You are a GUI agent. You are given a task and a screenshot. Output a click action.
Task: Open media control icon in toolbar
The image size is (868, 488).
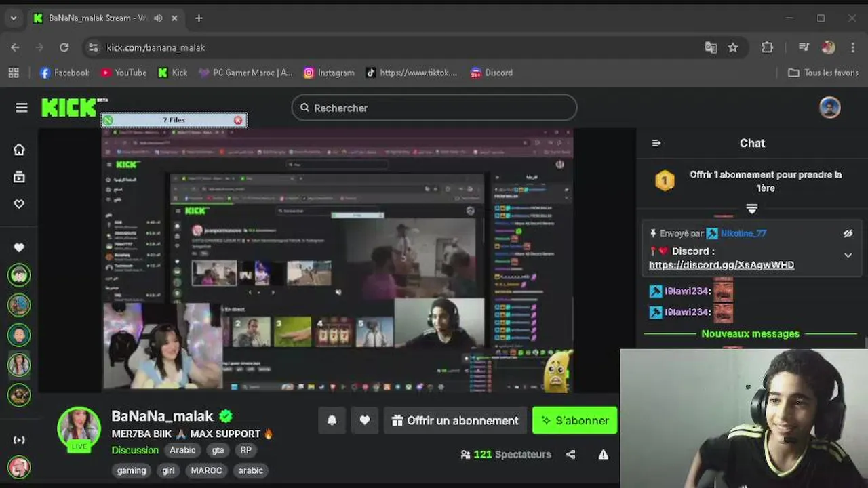click(804, 47)
